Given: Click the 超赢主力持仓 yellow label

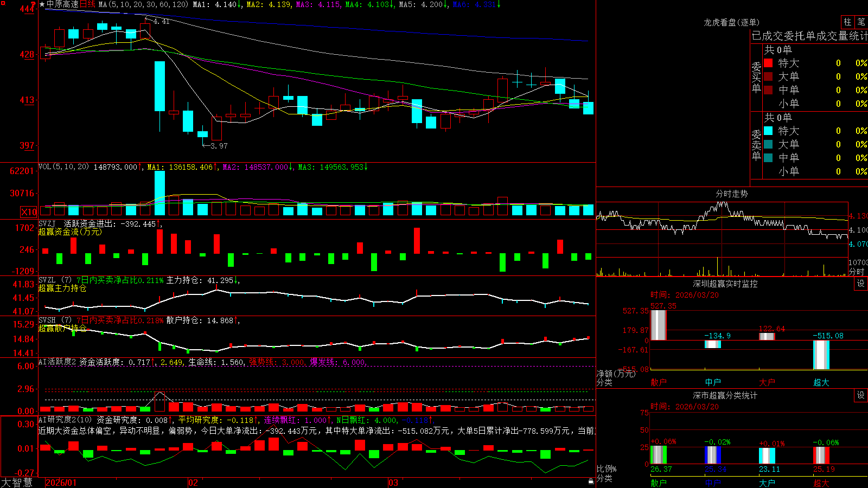Looking at the screenshot, I should (x=62, y=288).
